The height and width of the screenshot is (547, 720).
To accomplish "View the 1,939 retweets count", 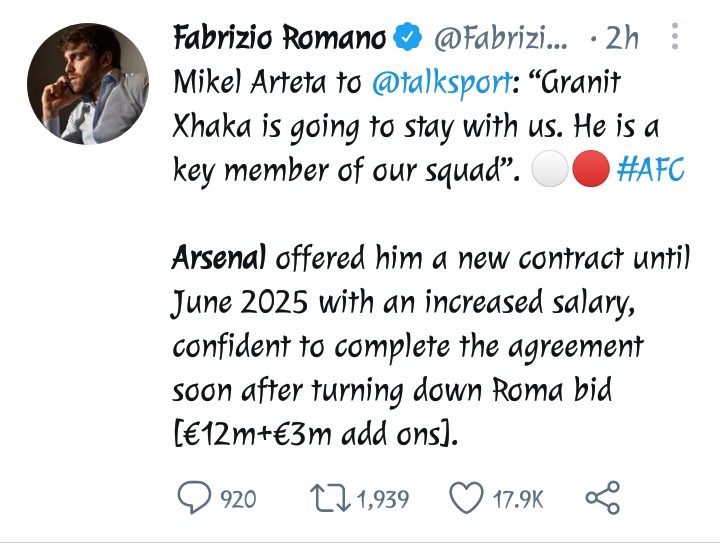I will (382, 500).
